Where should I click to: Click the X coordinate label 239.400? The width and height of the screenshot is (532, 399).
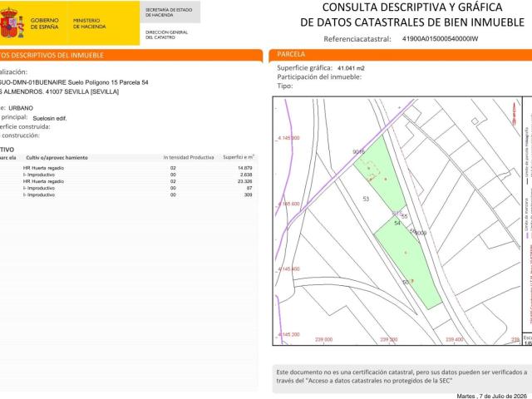coord(455,339)
